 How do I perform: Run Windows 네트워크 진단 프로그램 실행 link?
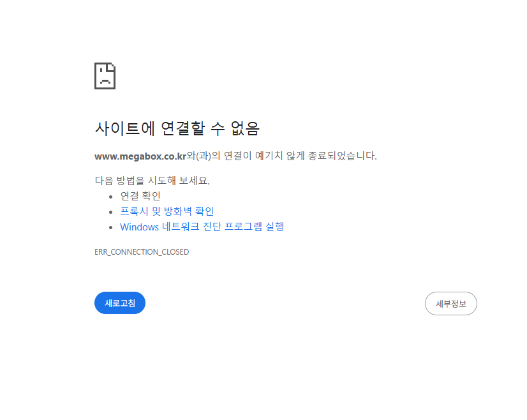pyautogui.click(x=202, y=227)
